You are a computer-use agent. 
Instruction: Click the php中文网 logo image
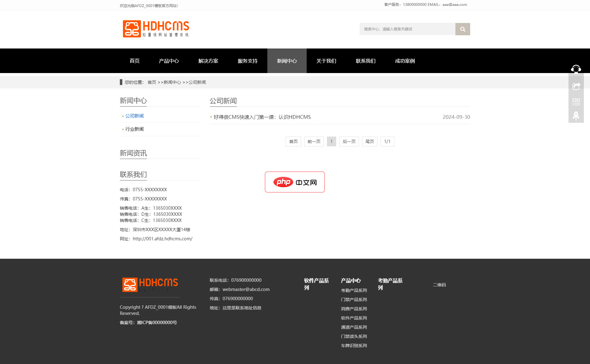point(294,182)
